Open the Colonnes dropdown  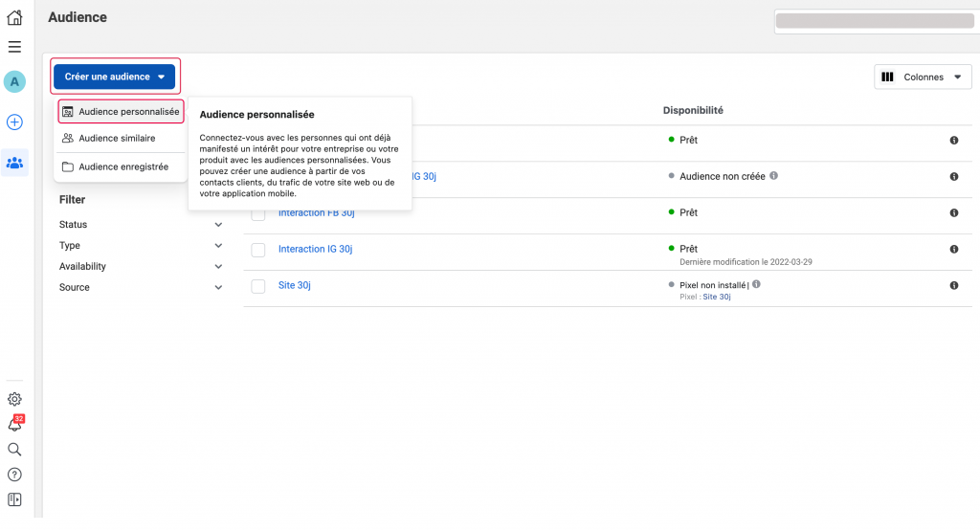tap(923, 77)
